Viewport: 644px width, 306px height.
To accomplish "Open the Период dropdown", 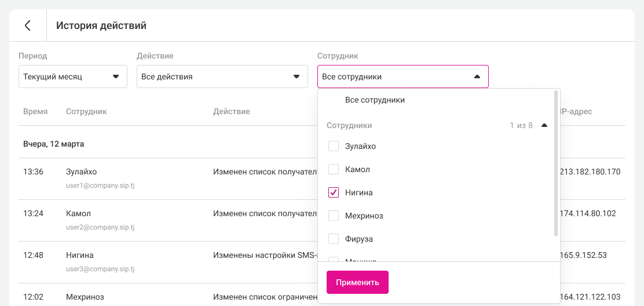I will pyautogui.click(x=73, y=76).
